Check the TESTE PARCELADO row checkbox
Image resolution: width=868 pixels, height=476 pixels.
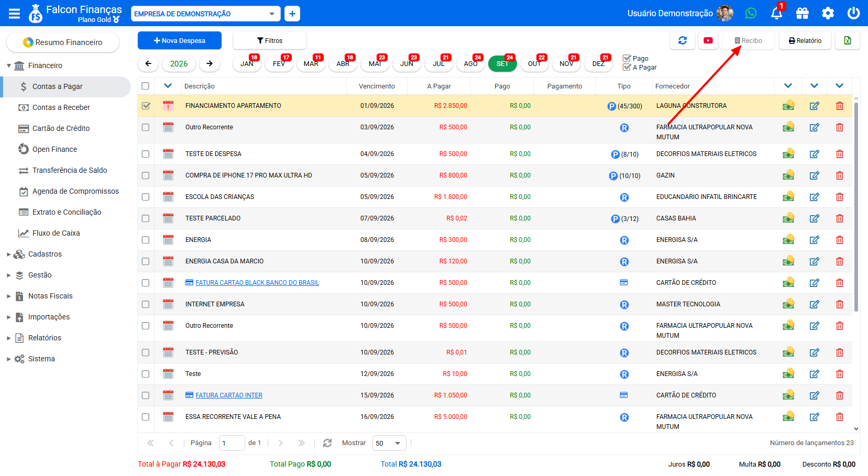[145, 218]
